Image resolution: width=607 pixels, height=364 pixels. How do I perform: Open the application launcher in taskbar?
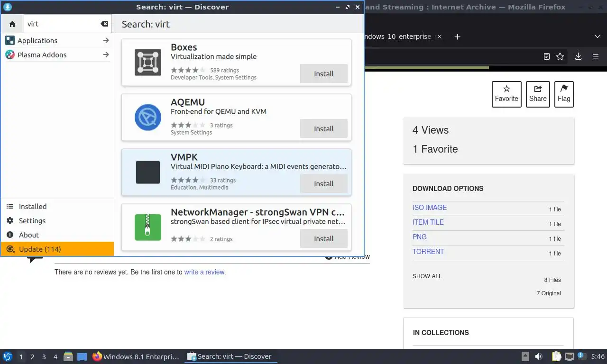tap(7, 356)
